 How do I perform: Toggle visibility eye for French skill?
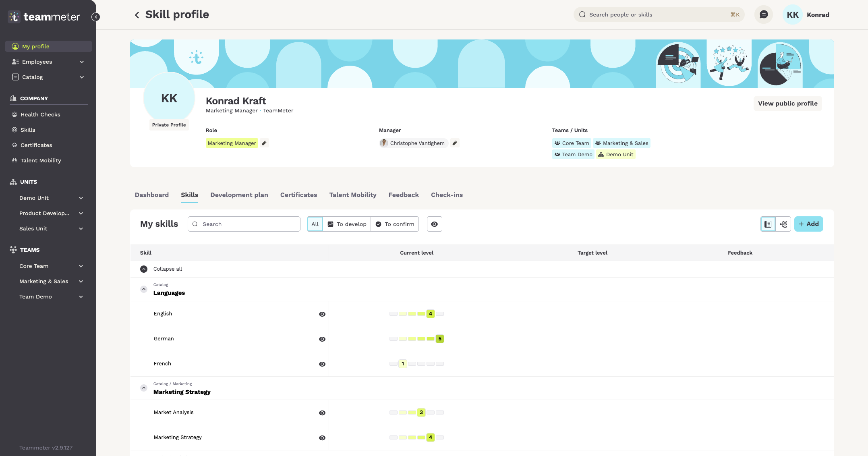[322, 364]
